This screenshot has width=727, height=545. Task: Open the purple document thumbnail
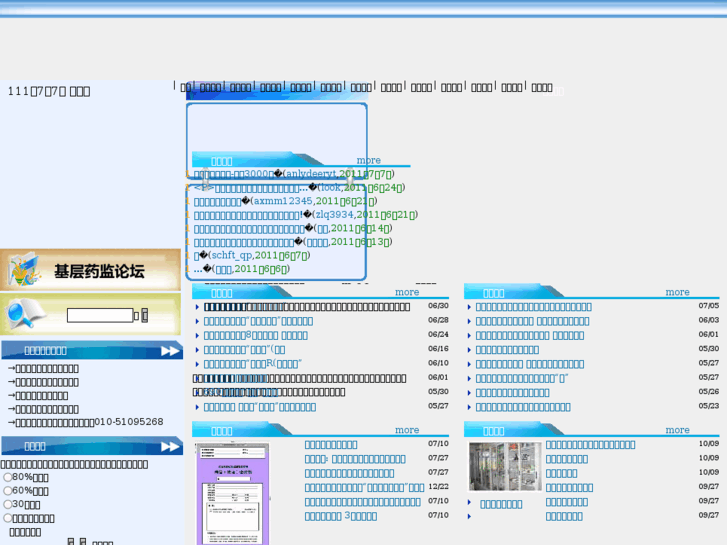click(x=233, y=494)
